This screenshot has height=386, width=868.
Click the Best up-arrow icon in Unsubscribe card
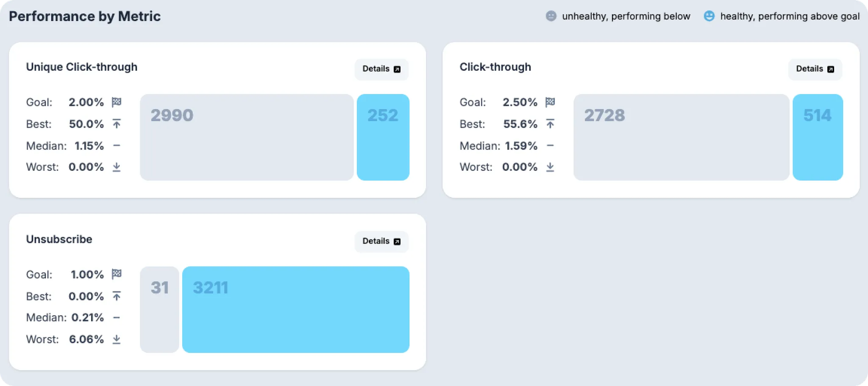[x=117, y=296]
